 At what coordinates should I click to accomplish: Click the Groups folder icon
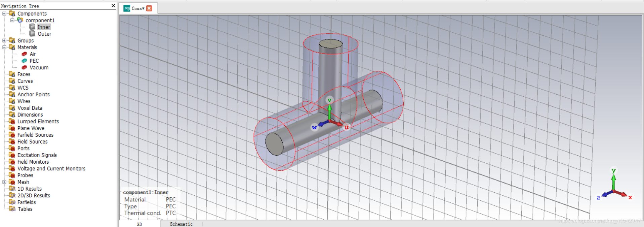[x=12, y=40]
